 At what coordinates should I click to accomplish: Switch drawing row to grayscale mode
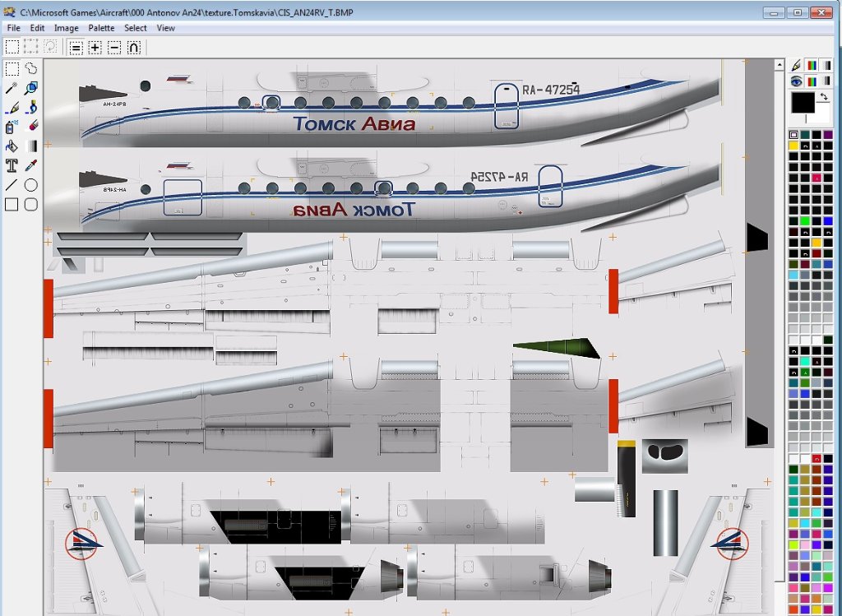coord(827,66)
